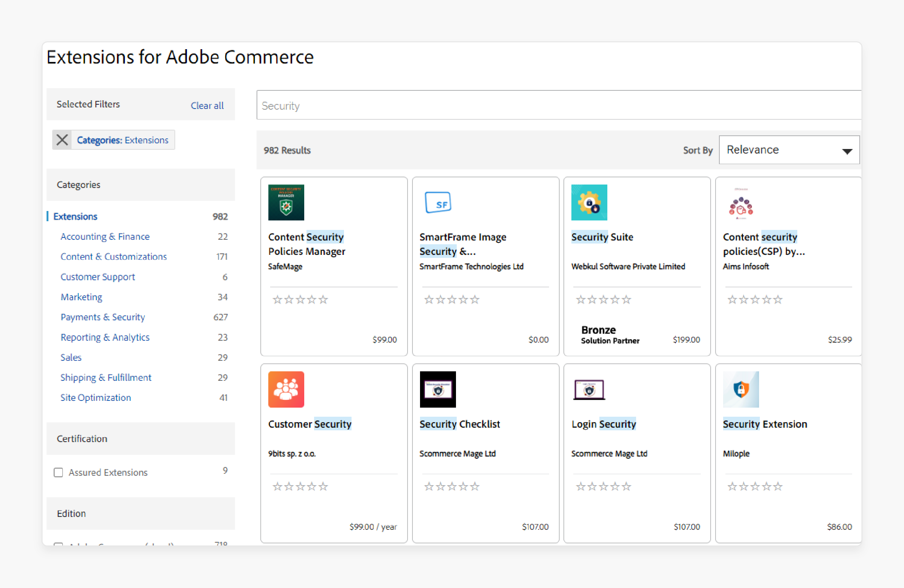This screenshot has width=904, height=588.
Task: Rate Content Security Policies Manager stars
Action: [300, 299]
